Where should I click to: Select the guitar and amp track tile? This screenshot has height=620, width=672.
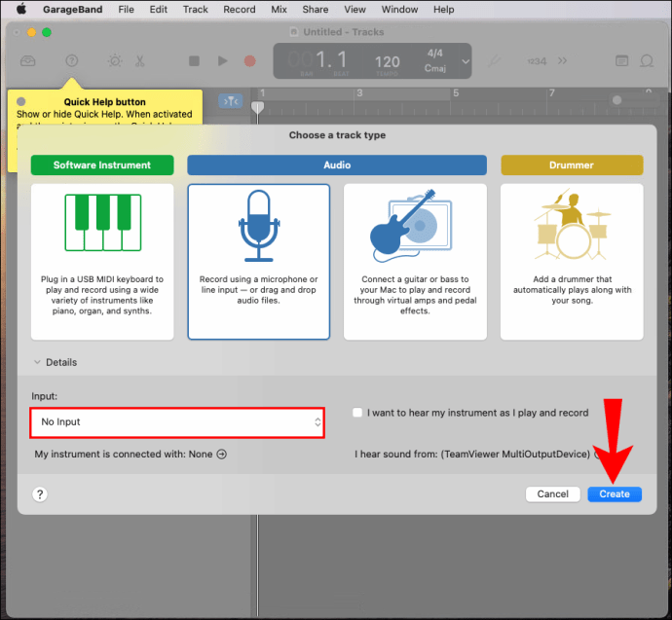point(415,262)
